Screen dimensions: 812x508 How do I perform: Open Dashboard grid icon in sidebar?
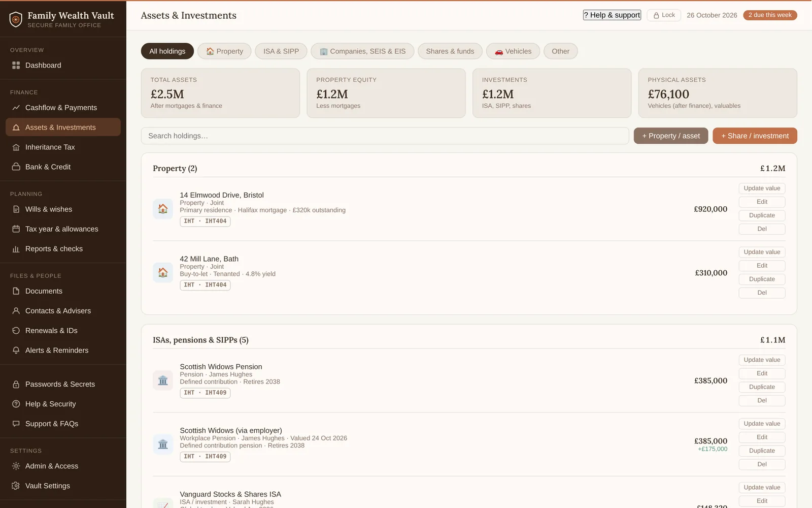[x=16, y=66]
